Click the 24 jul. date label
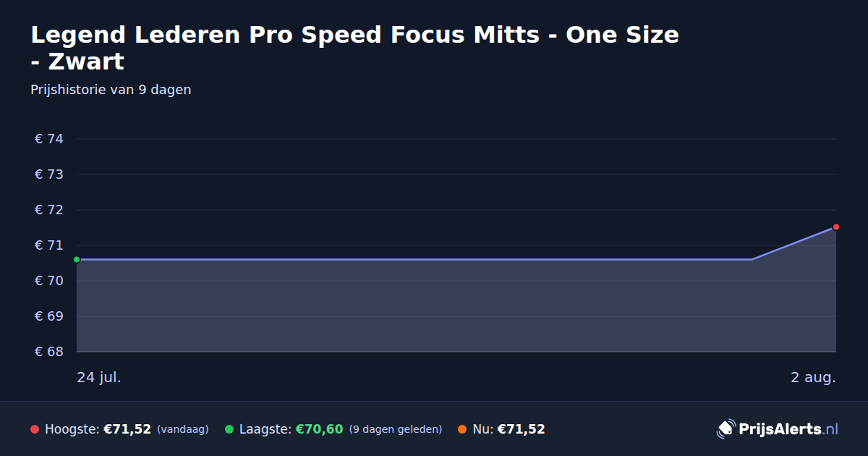Image resolution: width=868 pixels, height=456 pixels. point(99,377)
